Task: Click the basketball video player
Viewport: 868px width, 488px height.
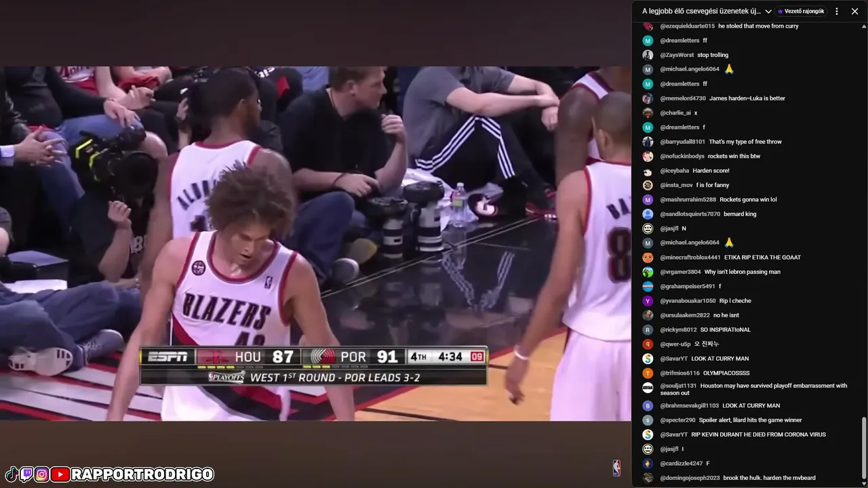Action: tap(315, 243)
